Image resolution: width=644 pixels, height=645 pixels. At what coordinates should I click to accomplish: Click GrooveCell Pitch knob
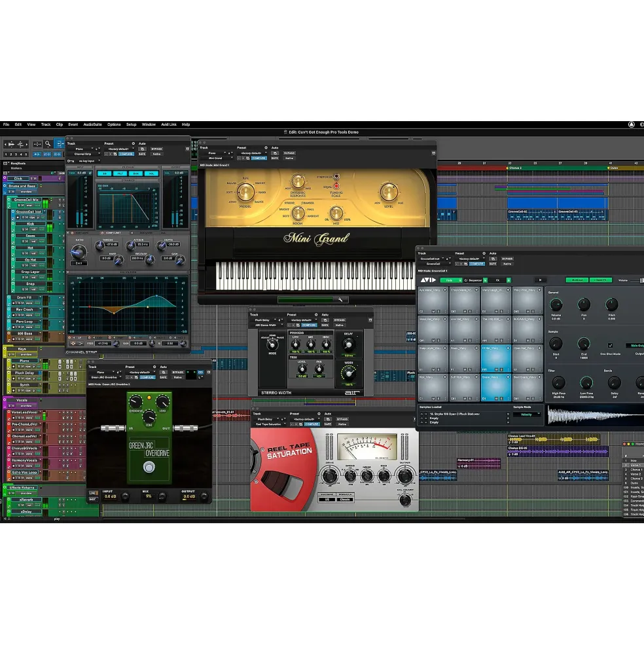click(611, 304)
